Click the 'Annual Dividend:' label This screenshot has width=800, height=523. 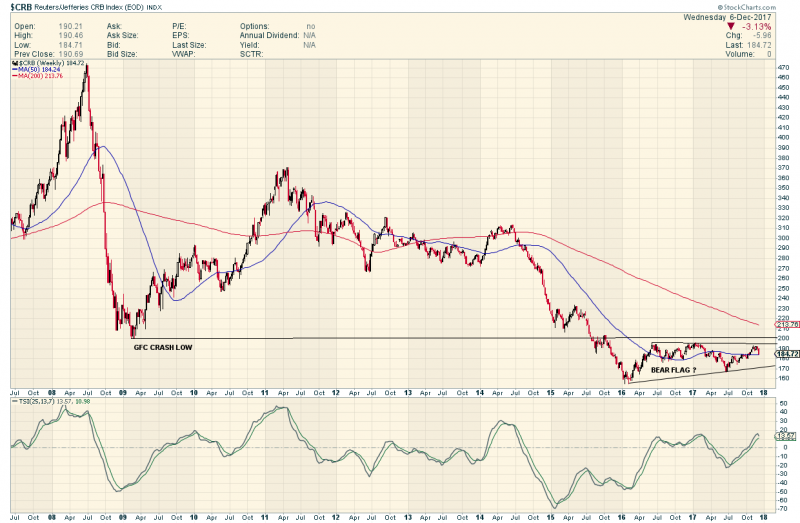click(269, 36)
